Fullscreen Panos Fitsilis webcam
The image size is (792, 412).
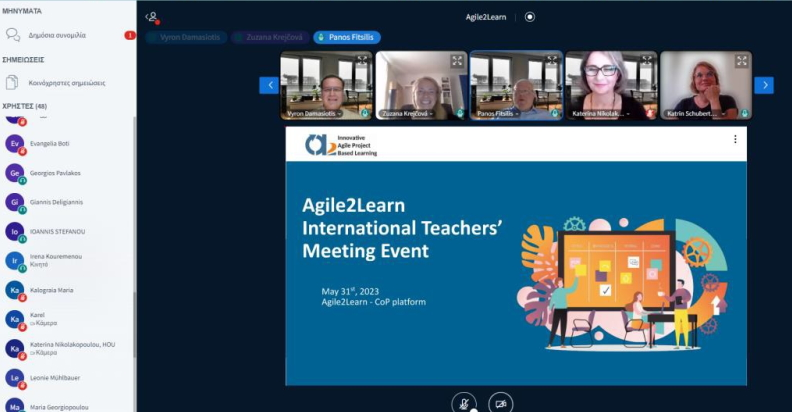(552, 61)
